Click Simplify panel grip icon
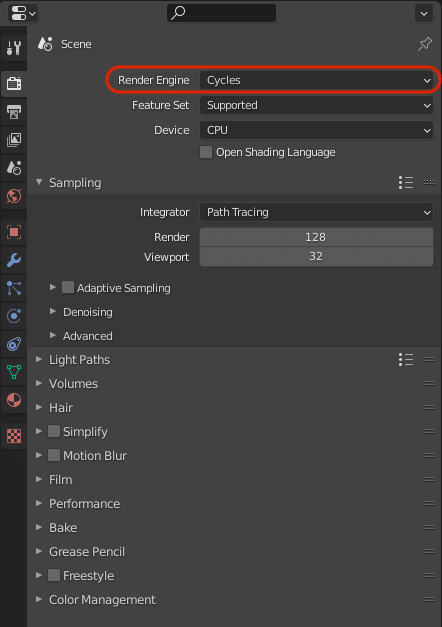Viewport: 442px width, 627px height. point(429,431)
